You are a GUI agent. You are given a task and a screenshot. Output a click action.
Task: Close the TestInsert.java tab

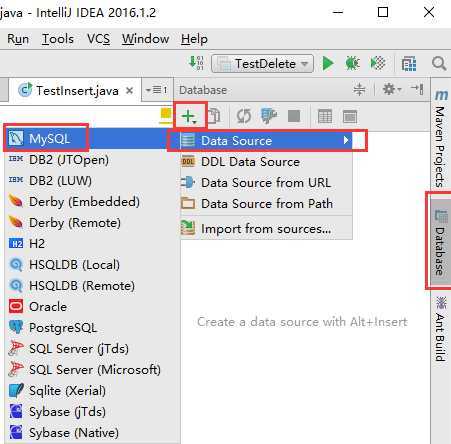130,90
